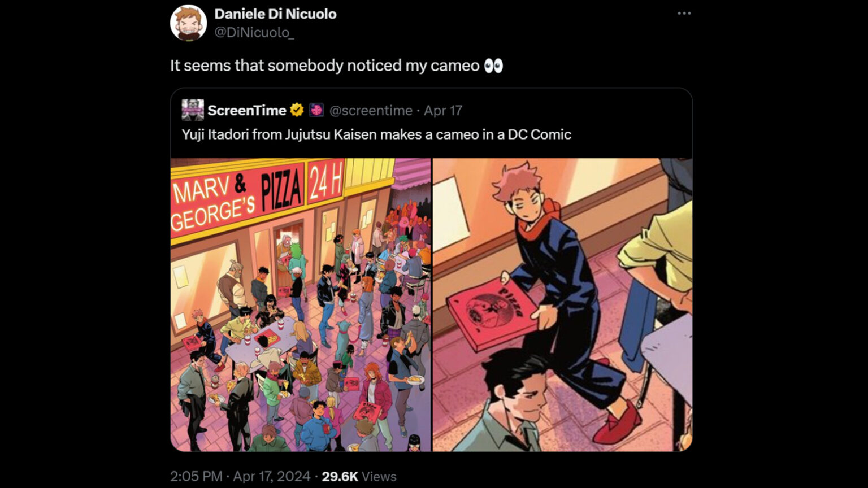Click ScreenTime's gold verified checkmark
Image resolution: width=868 pixels, height=488 pixels.
(296, 111)
